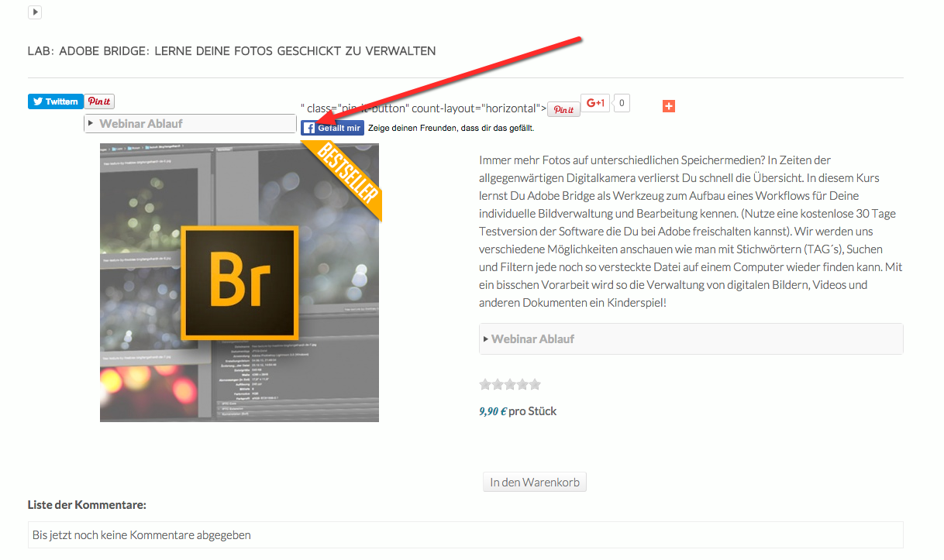Screen dimensions: 944x560
Task: Click Zeige deinen Freunden text
Action: [x=451, y=129]
